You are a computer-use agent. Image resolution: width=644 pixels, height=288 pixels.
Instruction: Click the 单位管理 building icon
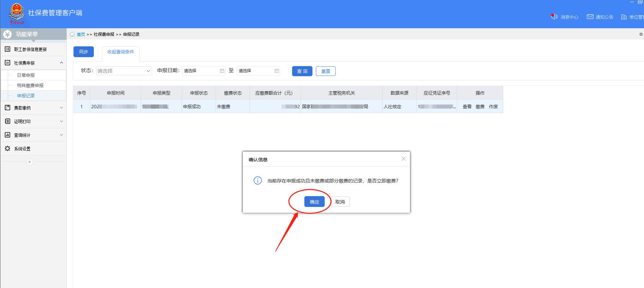[x=624, y=17]
